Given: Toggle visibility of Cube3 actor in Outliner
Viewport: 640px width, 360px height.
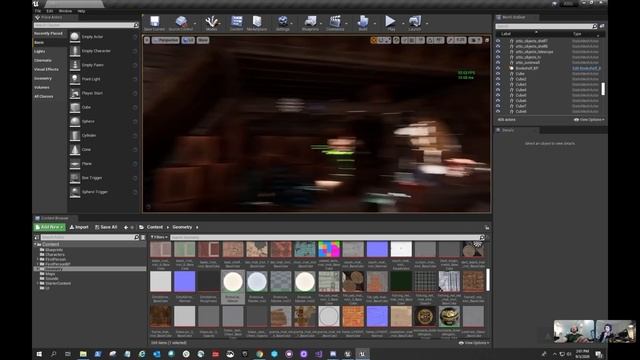Looking at the screenshot, I should click(498, 84).
